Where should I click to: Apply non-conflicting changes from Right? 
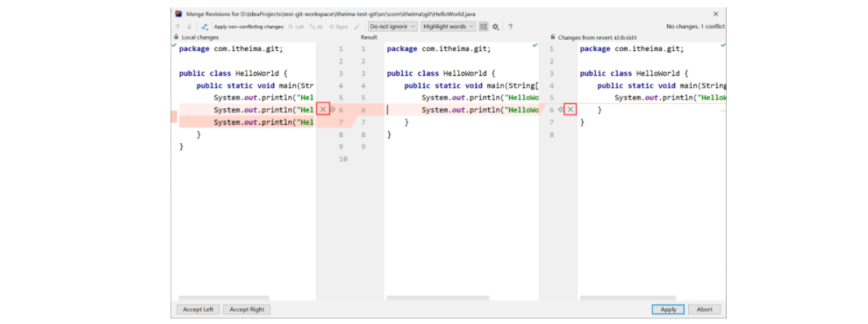point(338,27)
